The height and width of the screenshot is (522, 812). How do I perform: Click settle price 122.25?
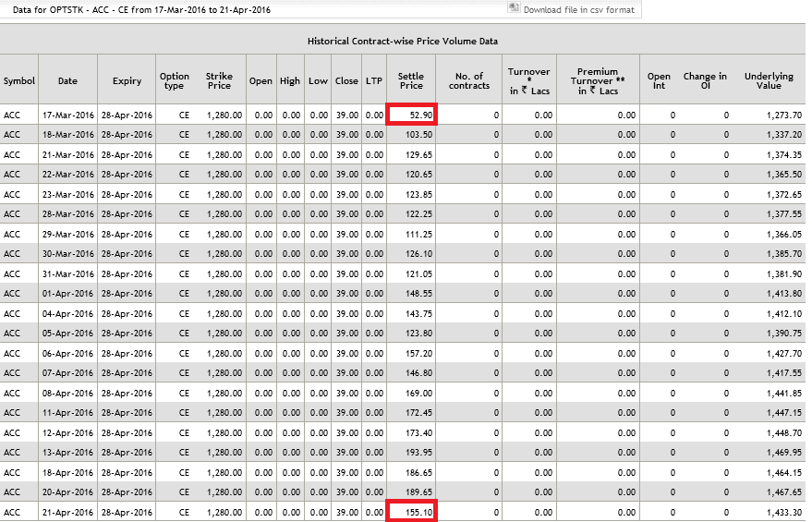tap(419, 213)
